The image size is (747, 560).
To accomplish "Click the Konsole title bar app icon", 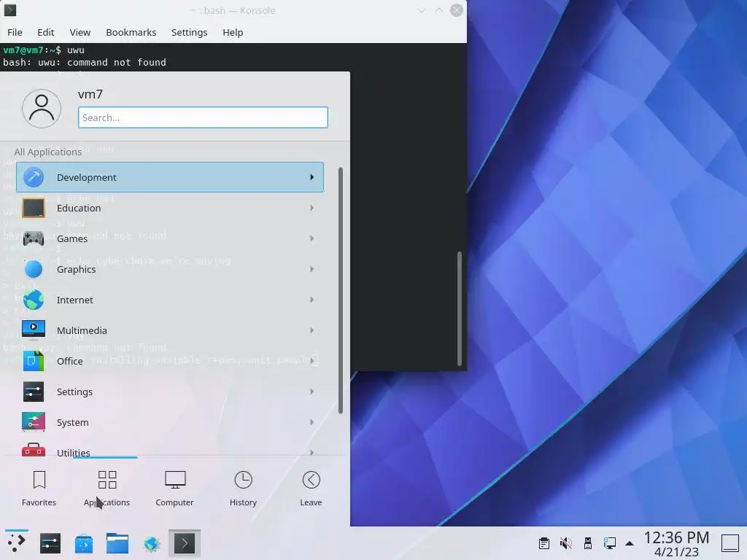I will [x=10, y=10].
